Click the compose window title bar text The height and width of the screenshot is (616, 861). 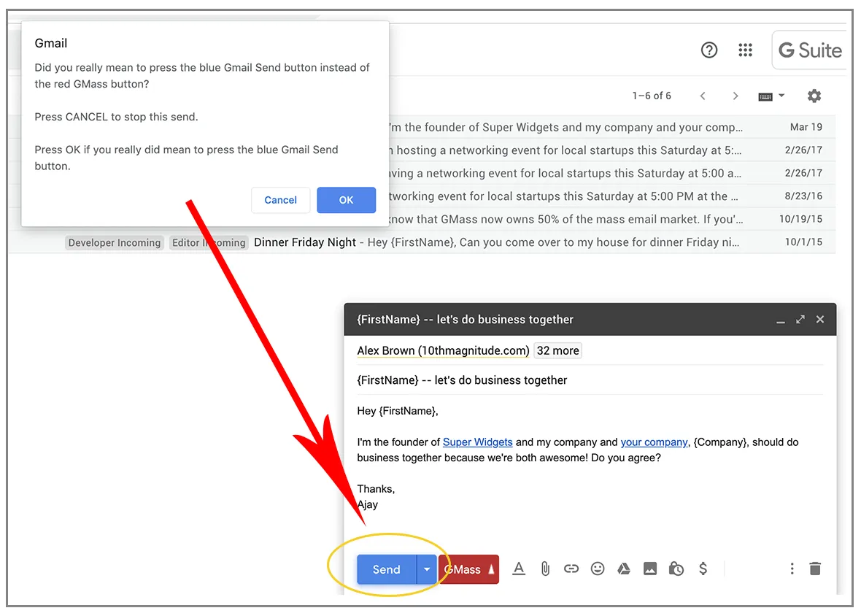coord(465,320)
